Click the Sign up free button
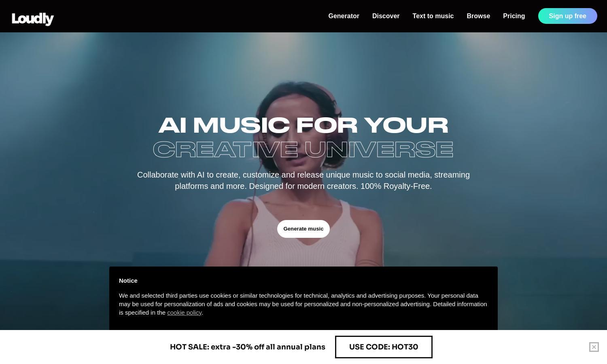Viewport: 607px width, 364px height. 567,16
